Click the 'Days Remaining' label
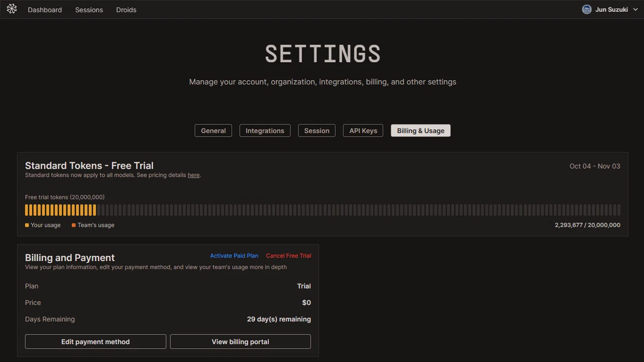The image size is (644, 362). [x=50, y=319]
